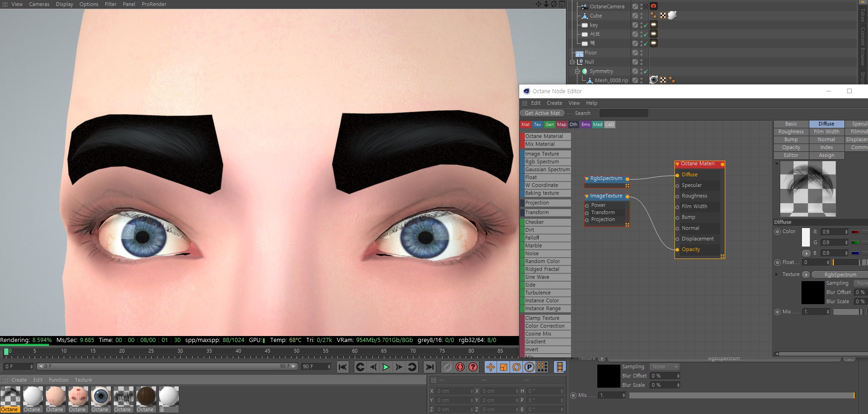Switch to the Opacity material tab
Viewport: 868px width, 414px height.
(x=791, y=147)
